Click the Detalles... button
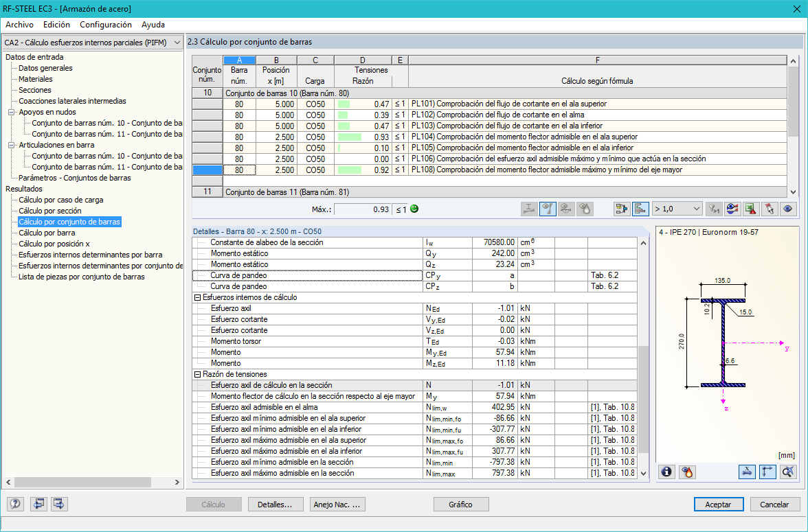Viewport: 808px width, 532px height. (x=275, y=505)
